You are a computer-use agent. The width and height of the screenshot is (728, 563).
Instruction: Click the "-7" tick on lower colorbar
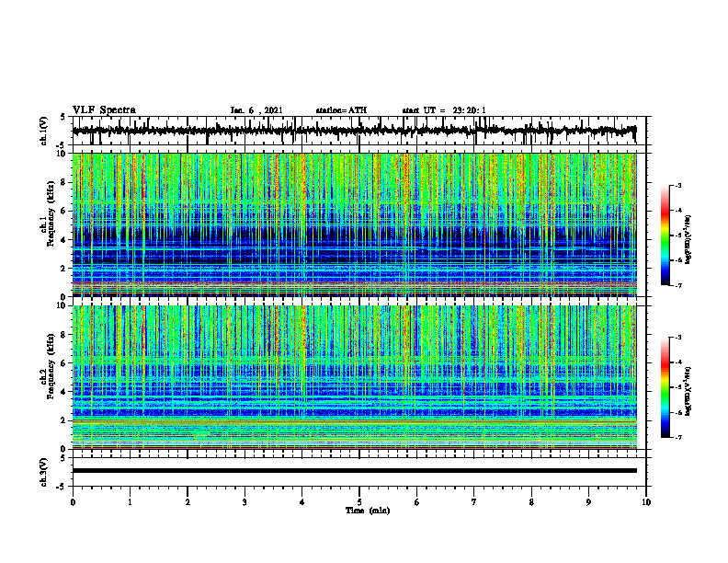[x=677, y=437]
